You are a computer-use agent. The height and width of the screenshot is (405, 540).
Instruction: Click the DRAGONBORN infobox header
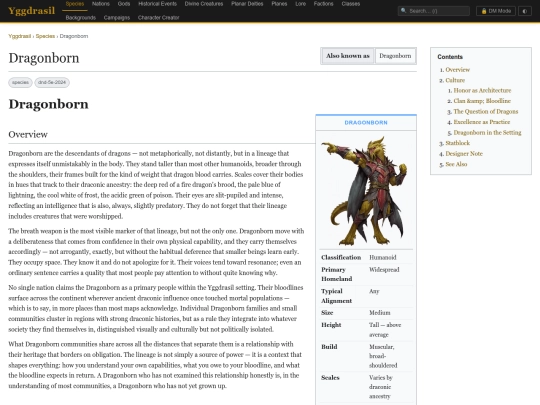(x=366, y=123)
